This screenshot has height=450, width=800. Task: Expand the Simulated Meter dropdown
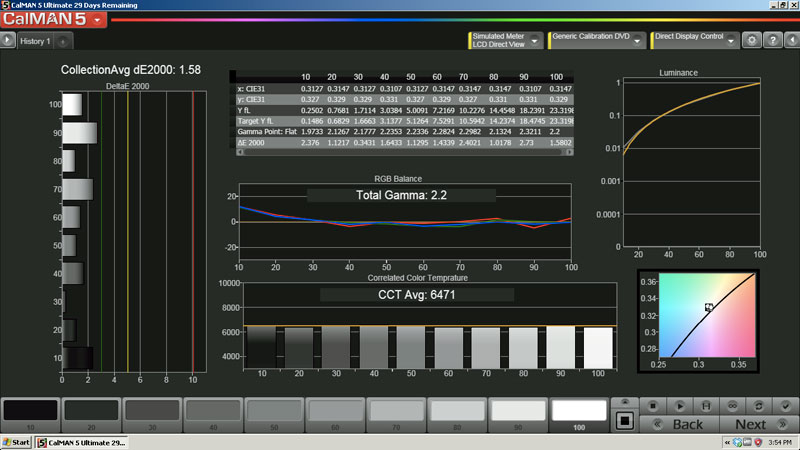point(536,41)
